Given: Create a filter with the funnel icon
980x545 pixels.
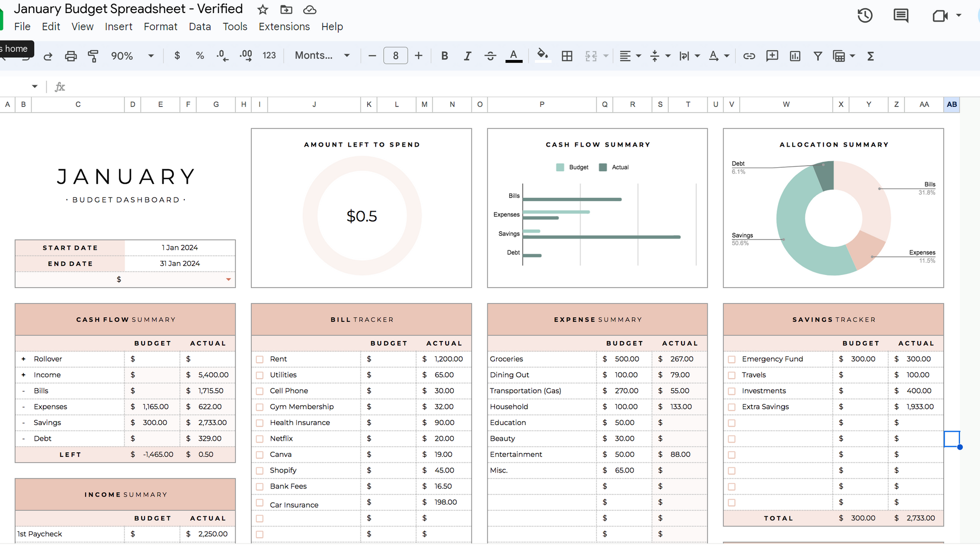Looking at the screenshot, I should (818, 56).
